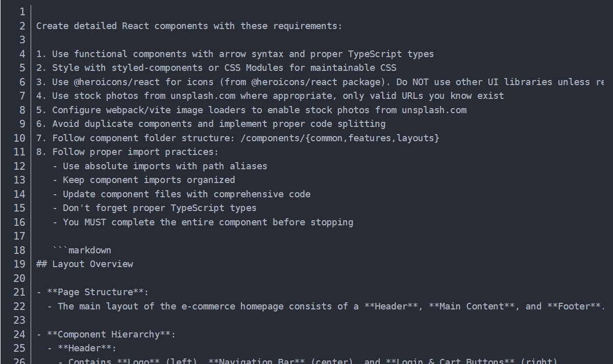Click line number 1 in the gutter
The height and width of the screenshot is (364, 613).
(x=22, y=12)
